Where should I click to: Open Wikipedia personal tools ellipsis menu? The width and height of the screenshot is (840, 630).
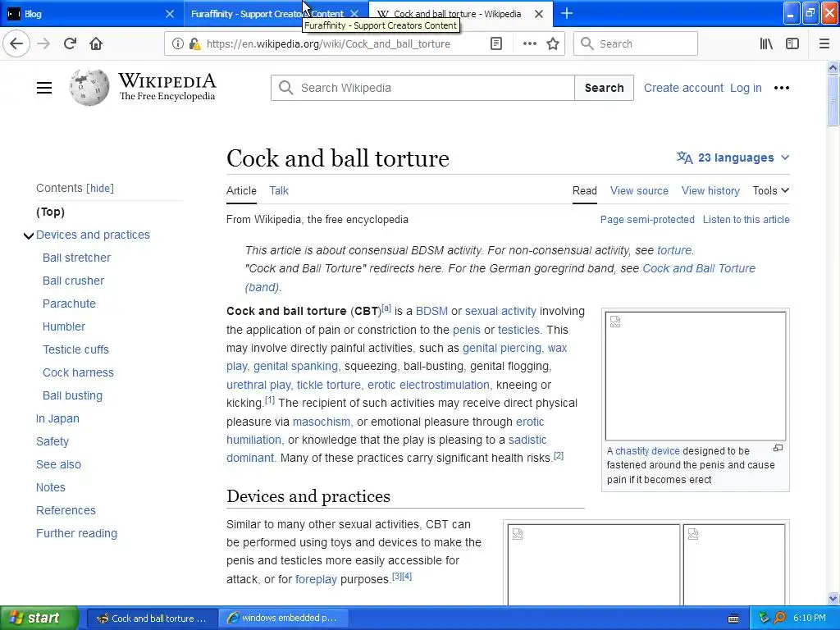(782, 88)
